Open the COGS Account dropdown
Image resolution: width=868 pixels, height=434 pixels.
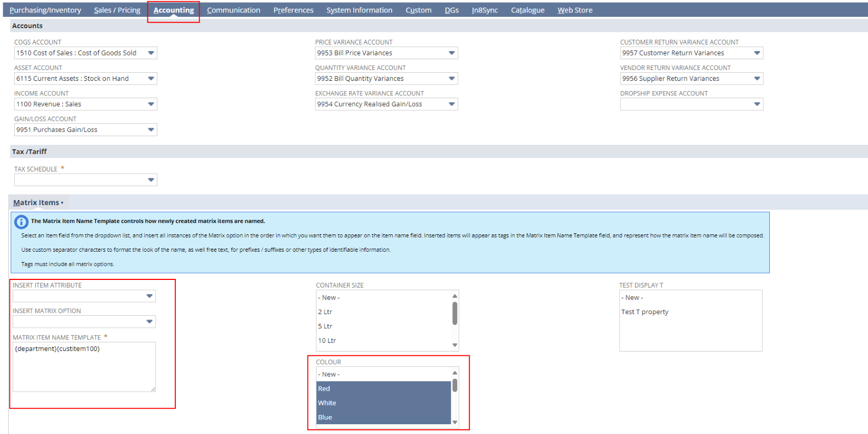[151, 53]
